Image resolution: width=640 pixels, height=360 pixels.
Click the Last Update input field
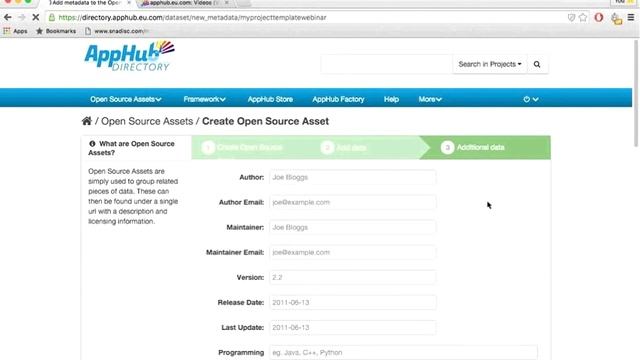point(352,327)
